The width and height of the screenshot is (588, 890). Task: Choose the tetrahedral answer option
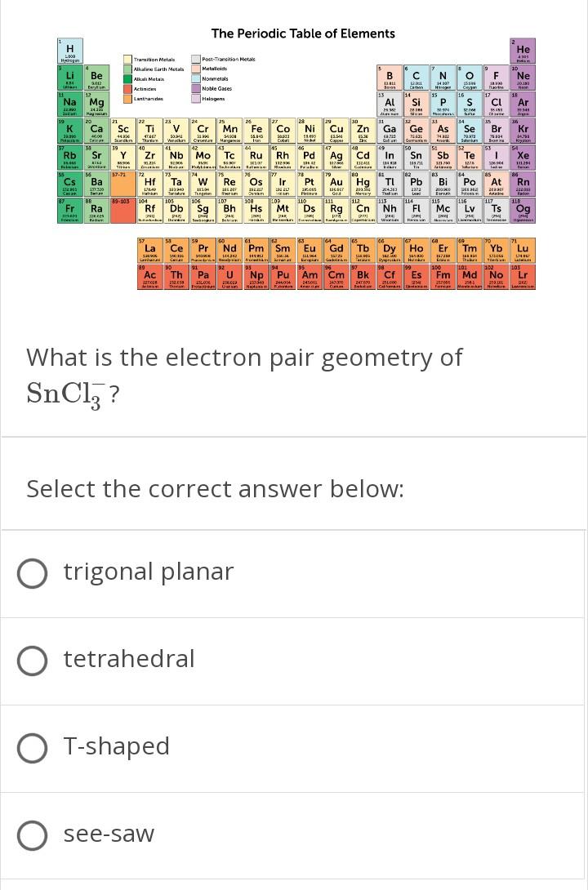pyautogui.click(x=32, y=661)
